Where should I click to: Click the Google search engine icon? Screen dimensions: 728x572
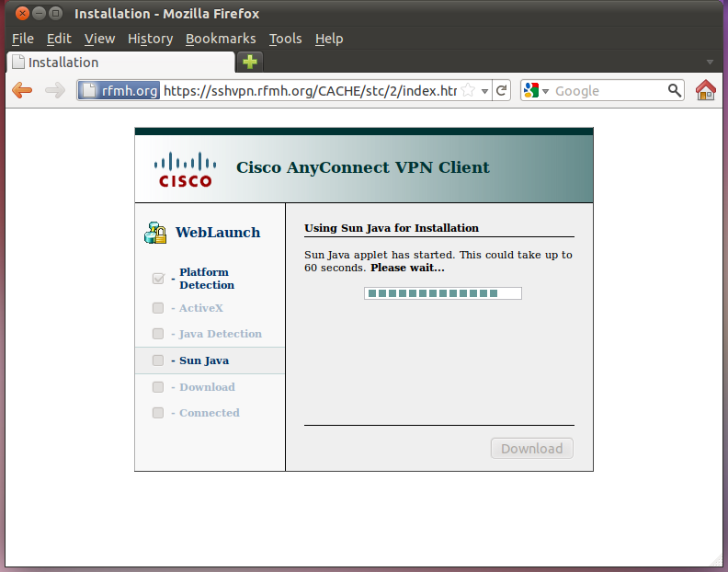click(x=531, y=90)
